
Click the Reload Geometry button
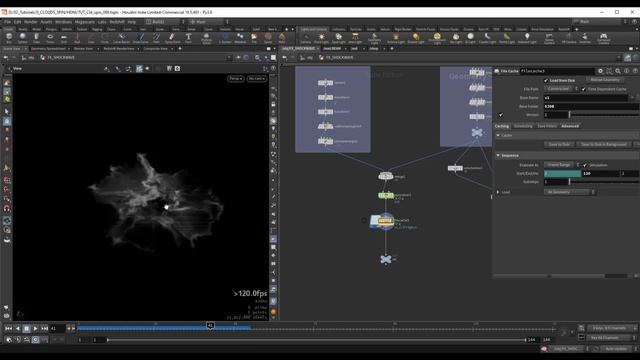[605, 80]
